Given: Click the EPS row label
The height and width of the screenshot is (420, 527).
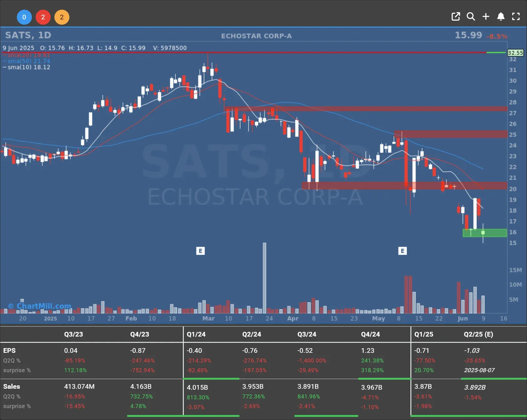Looking at the screenshot, I should (x=9, y=351).
